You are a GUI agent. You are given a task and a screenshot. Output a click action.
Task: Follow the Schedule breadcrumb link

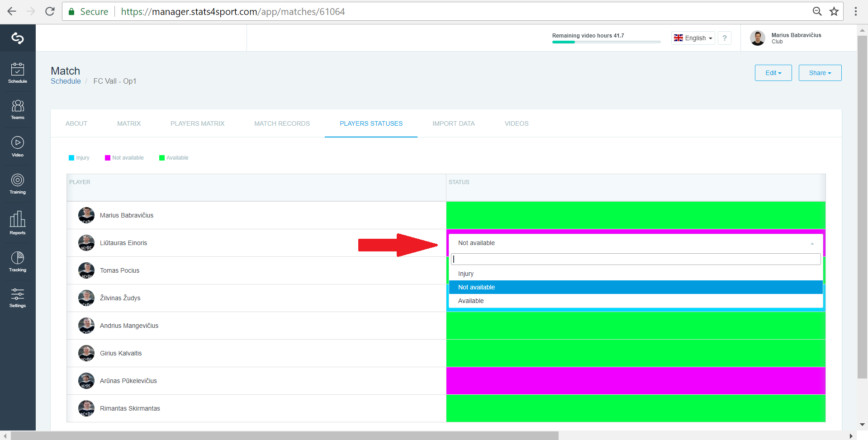tap(66, 81)
